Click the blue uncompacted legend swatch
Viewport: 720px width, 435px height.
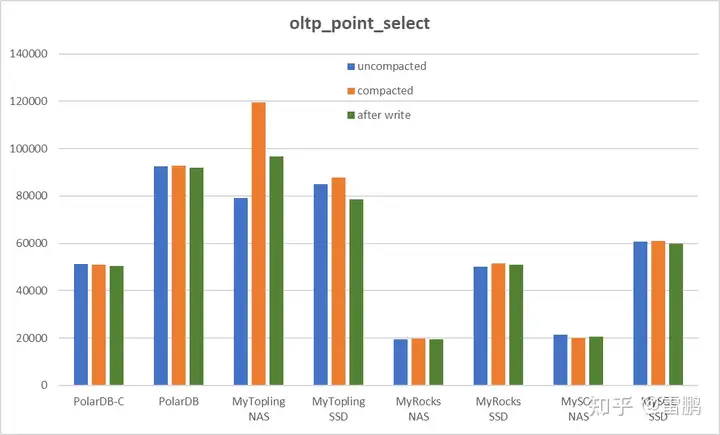351,67
